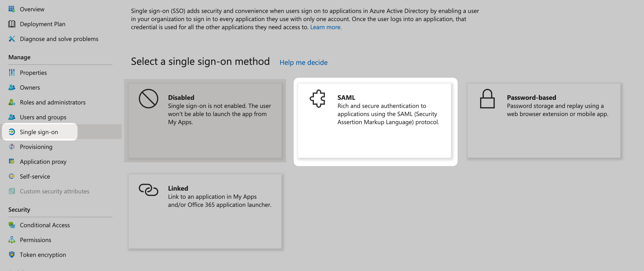Click the Overview grid icon
Viewport: 644px width, 271px height.
(x=12, y=9)
